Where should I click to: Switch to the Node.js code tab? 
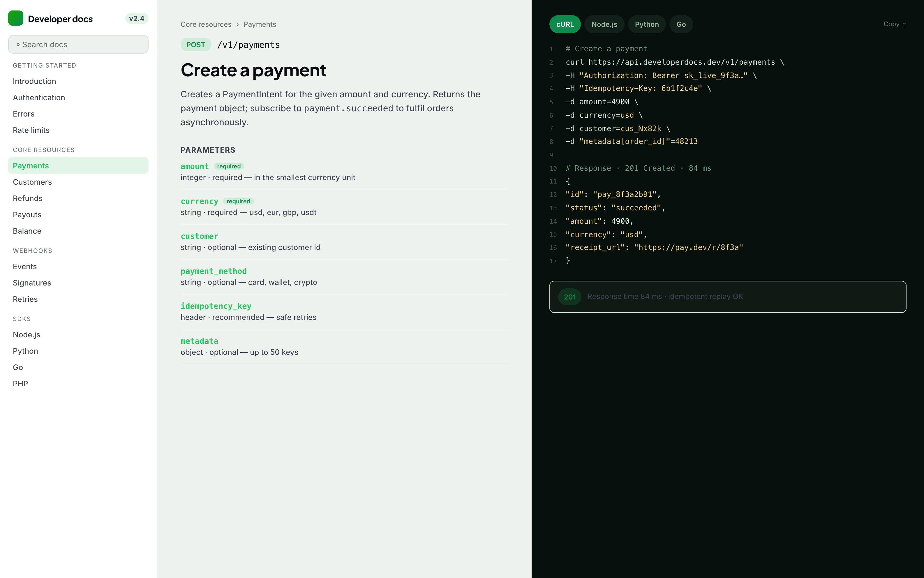click(604, 24)
